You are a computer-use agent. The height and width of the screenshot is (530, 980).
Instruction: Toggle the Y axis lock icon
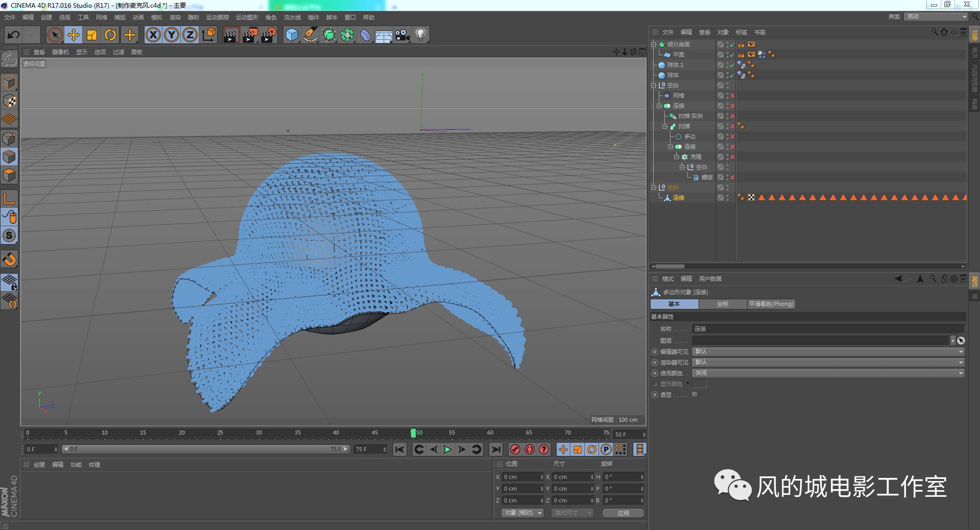171,35
